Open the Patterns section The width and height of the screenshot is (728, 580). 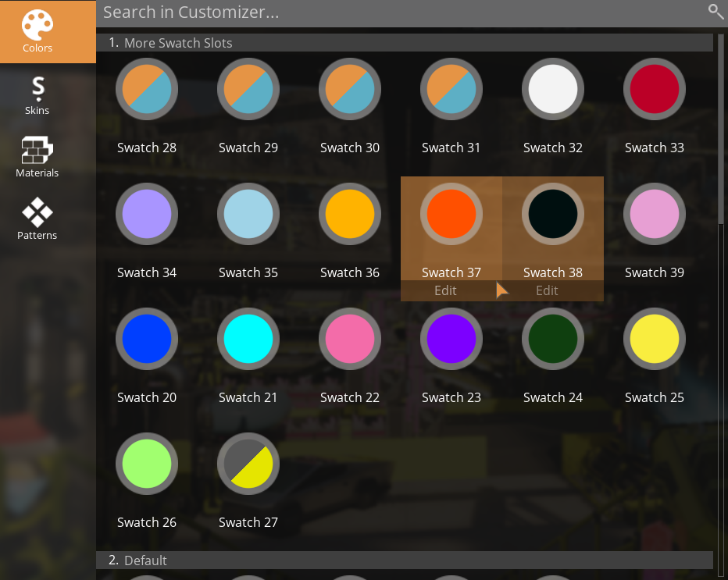click(x=37, y=219)
